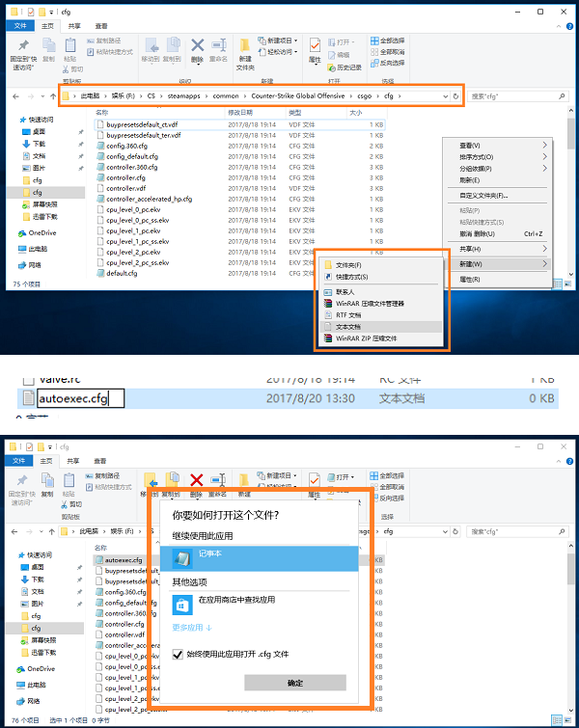Collapse the ribbon in upper Explorer window
The height and width of the screenshot is (728, 579).
coord(559,26)
